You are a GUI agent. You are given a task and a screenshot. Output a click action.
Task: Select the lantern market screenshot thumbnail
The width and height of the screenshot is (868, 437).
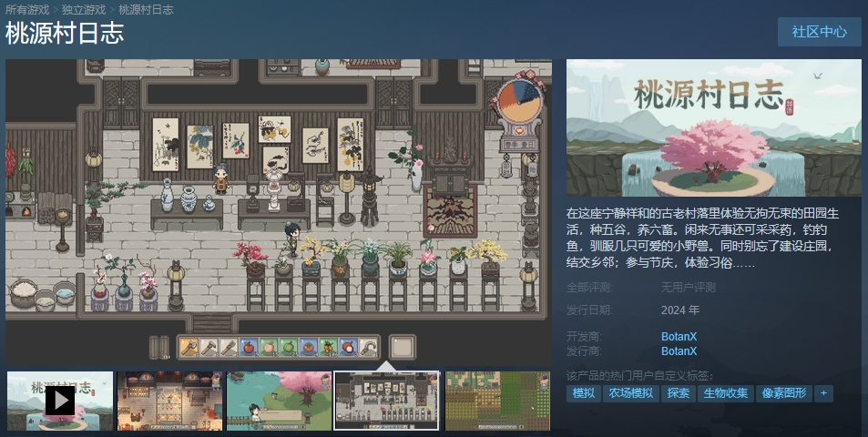click(169, 401)
